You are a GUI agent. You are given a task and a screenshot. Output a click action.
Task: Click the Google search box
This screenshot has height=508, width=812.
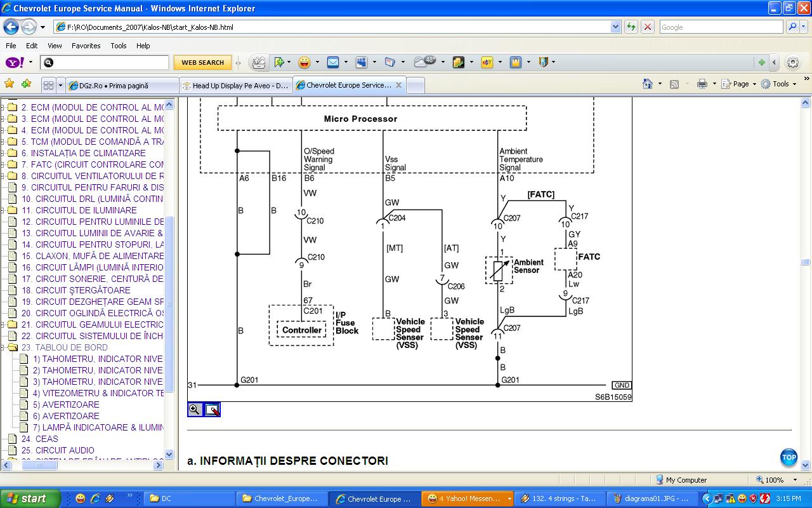coord(720,27)
